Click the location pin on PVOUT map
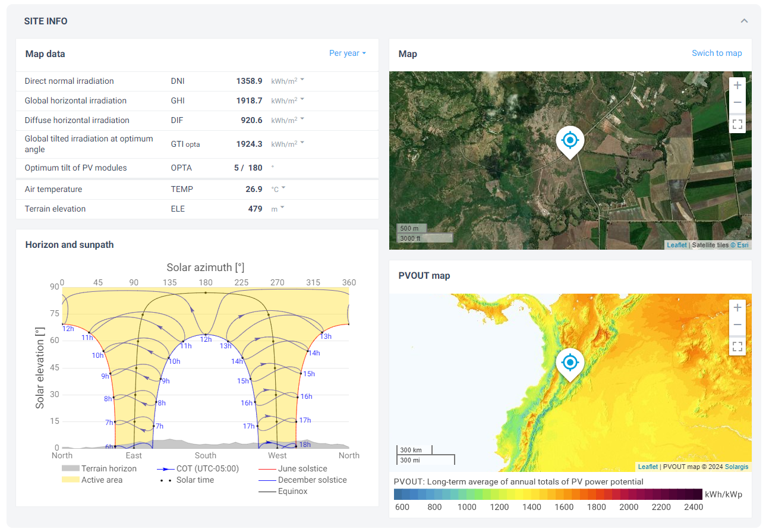 [570, 363]
